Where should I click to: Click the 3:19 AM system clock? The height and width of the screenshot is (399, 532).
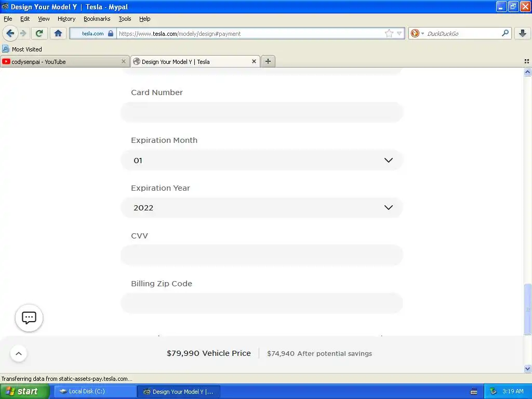513,391
